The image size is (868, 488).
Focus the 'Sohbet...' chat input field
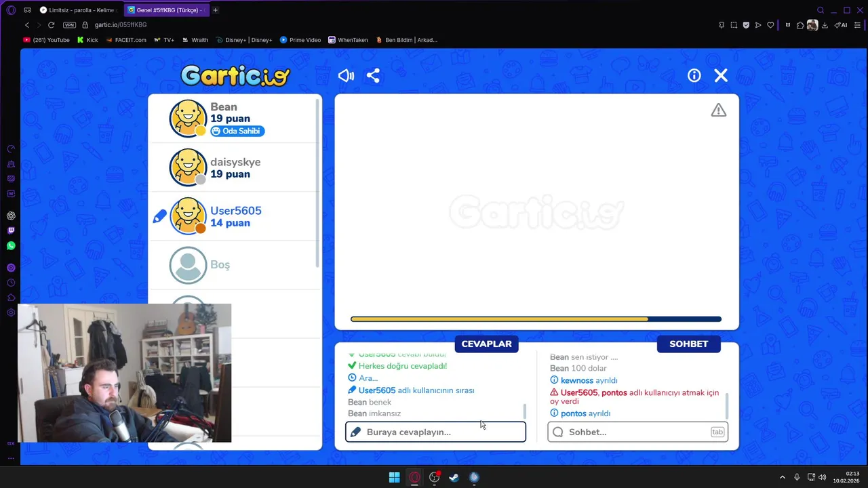click(x=638, y=432)
